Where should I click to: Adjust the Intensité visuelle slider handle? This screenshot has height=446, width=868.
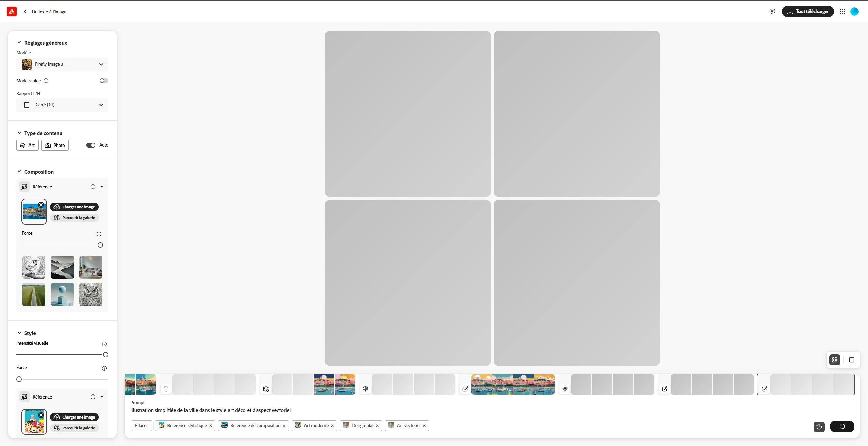tap(106, 355)
